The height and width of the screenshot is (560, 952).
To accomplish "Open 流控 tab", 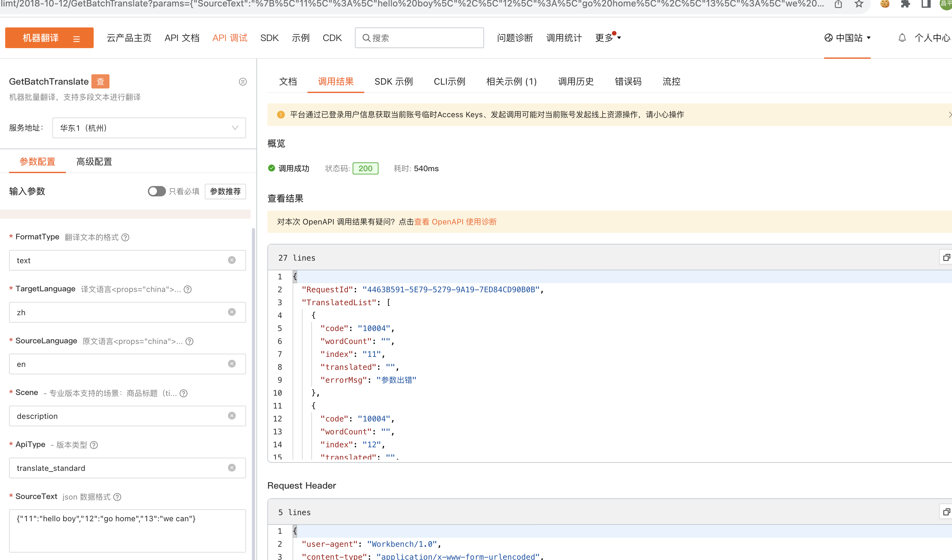I will point(672,81).
